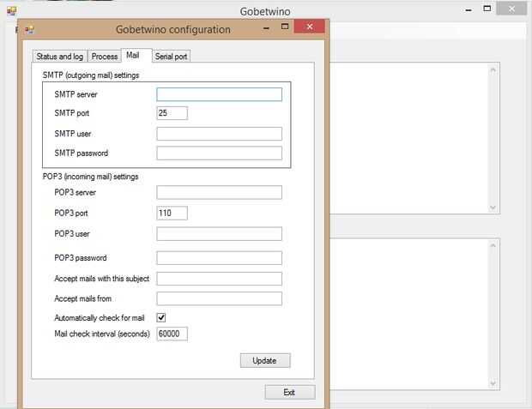Screen dimensions: 532x409
Task: Click scroll up arrow in lower Gobetwino pane
Action: 493,245
